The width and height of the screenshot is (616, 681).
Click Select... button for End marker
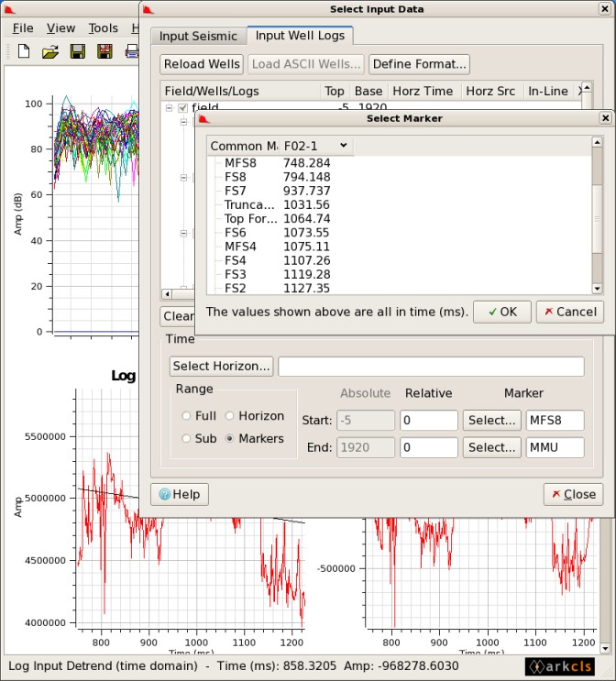click(491, 447)
